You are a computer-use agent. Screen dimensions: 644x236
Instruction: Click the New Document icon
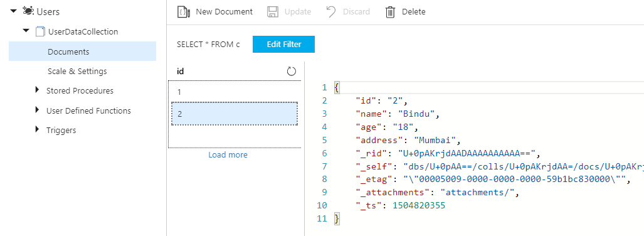[x=183, y=12]
